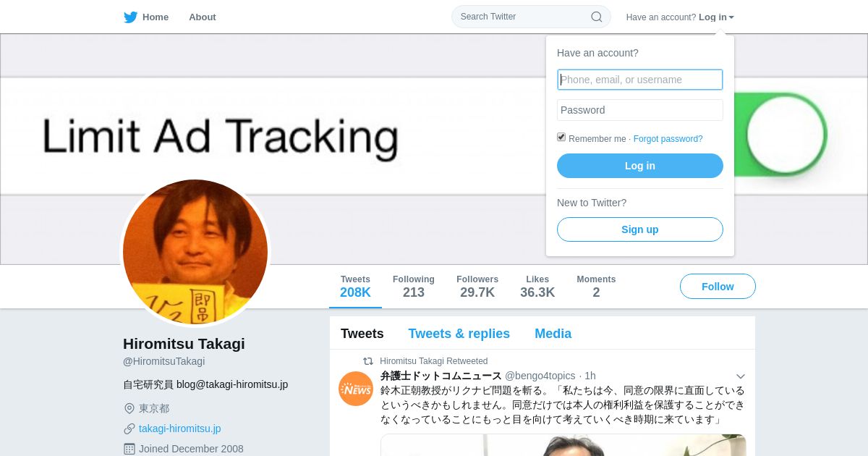Image resolution: width=868 pixels, height=456 pixels.
Task: Click the location pin icon beside 東京都
Action: pos(129,408)
